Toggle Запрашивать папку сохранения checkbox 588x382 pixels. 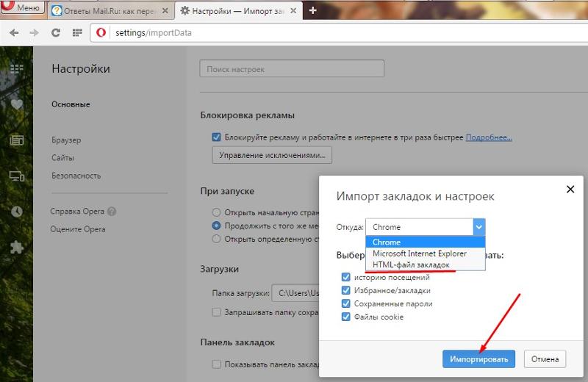(x=216, y=312)
